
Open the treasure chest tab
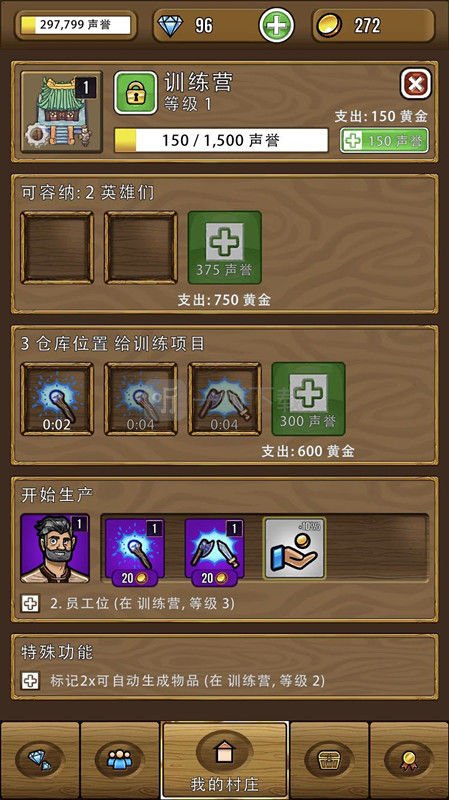pos(329,760)
